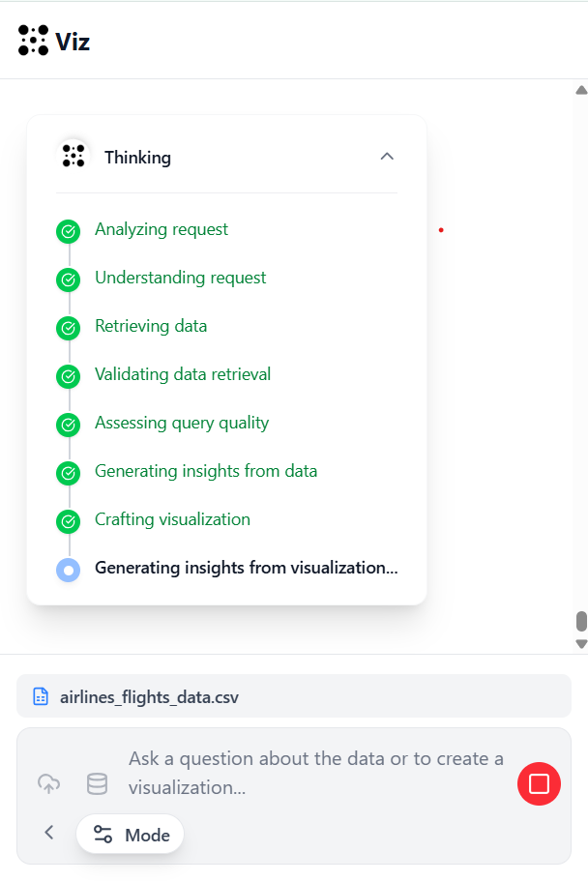Viewport: 588px width, 882px height.
Task: Click the Understanding request step label
Action: (x=180, y=278)
